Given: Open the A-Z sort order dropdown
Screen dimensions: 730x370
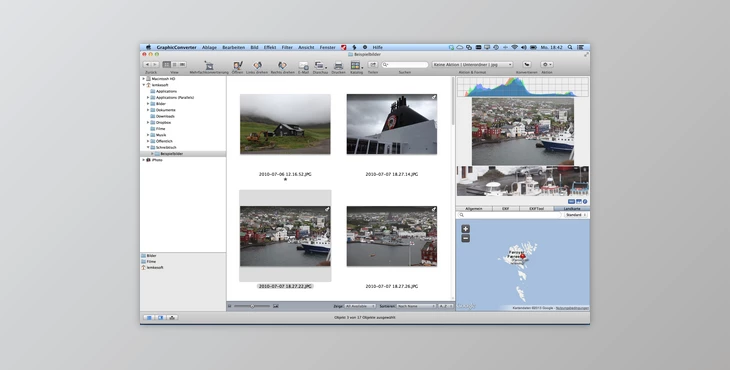Looking at the screenshot, I should point(445,306).
